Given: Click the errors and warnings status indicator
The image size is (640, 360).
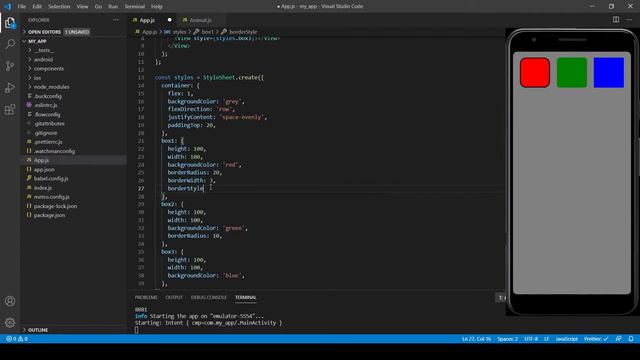Looking at the screenshot, I should [17, 339].
